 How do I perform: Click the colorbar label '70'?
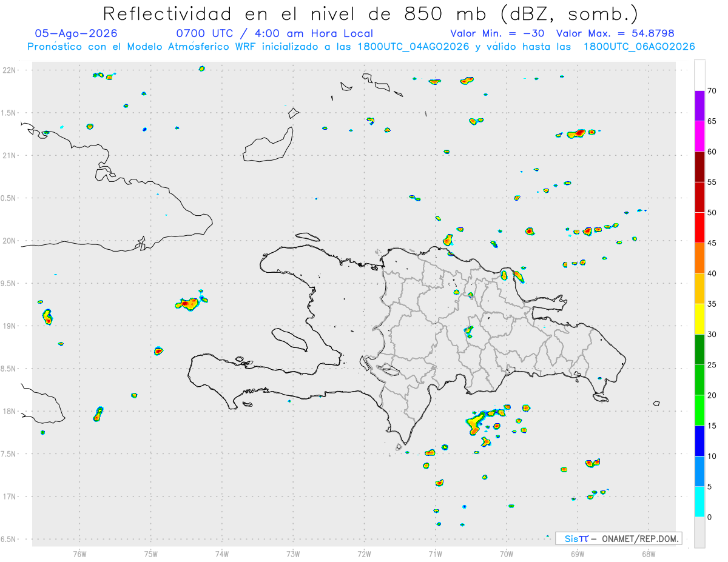click(x=712, y=91)
